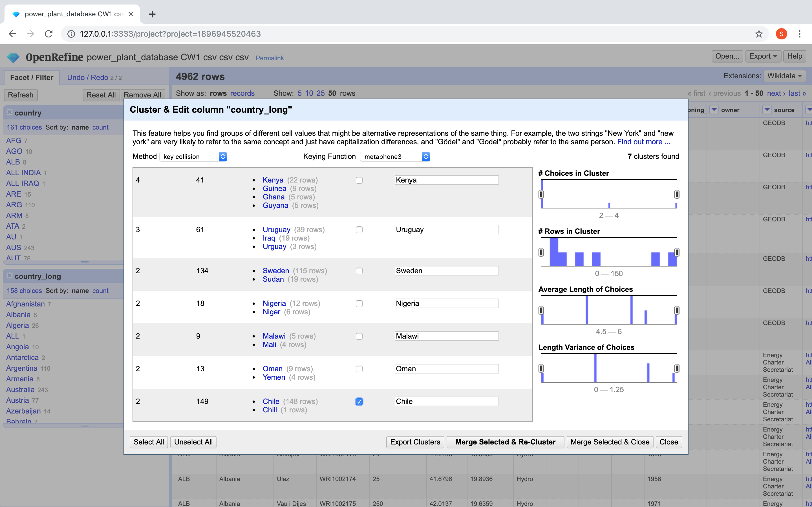Remove the country facet with its X icon
The width and height of the screenshot is (812, 507).
(9, 112)
